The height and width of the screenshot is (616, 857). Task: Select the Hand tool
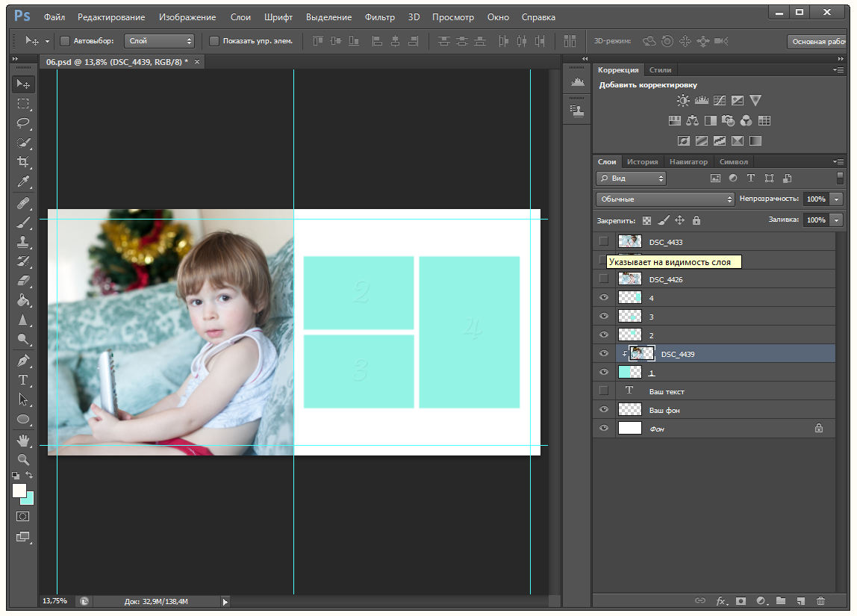pos(23,440)
